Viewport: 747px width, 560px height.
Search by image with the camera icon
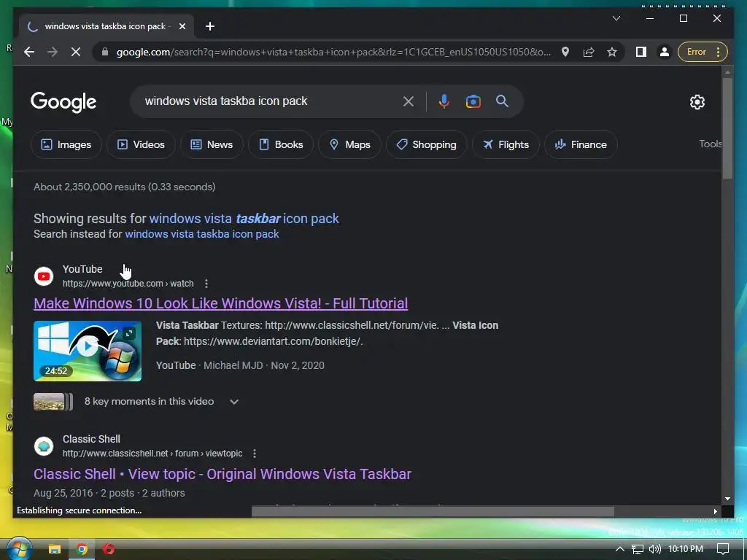pyautogui.click(x=473, y=101)
